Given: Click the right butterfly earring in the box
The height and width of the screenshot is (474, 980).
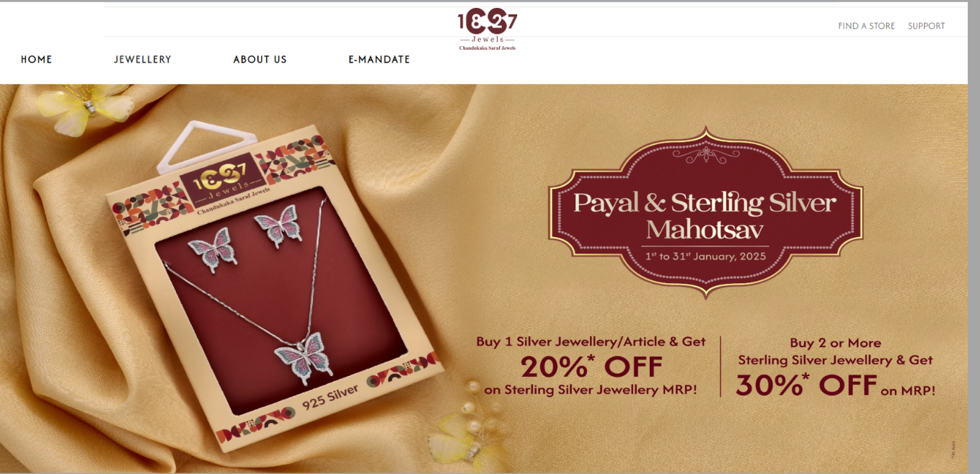Looking at the screenshot, I should tap(278, 225).
